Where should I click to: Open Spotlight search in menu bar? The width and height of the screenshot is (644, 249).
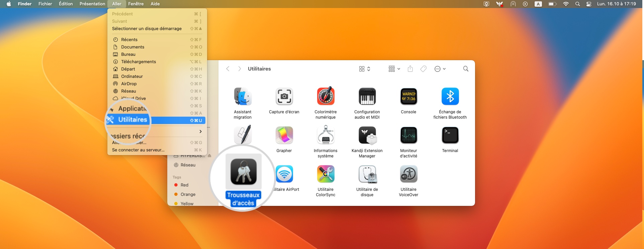point(577,4)
